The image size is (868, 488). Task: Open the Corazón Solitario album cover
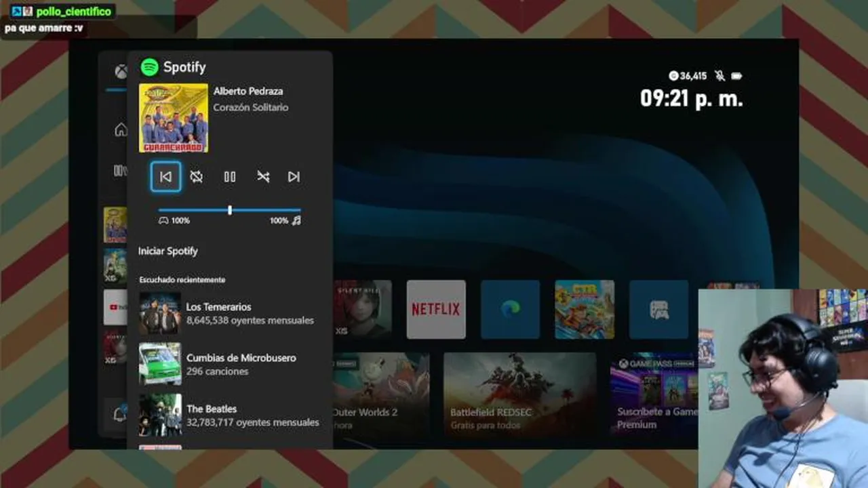coord(174,118)
